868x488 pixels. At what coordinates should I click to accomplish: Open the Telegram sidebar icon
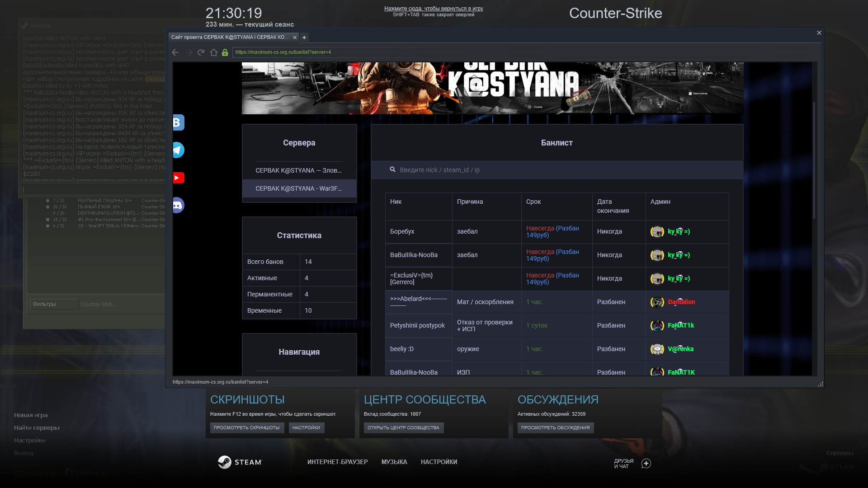coord(179,150)
